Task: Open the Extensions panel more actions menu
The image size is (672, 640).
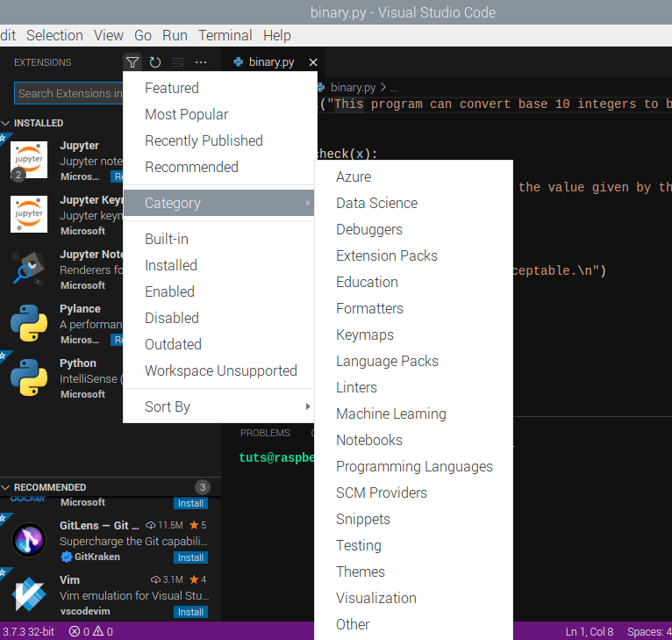Action: 201,62
